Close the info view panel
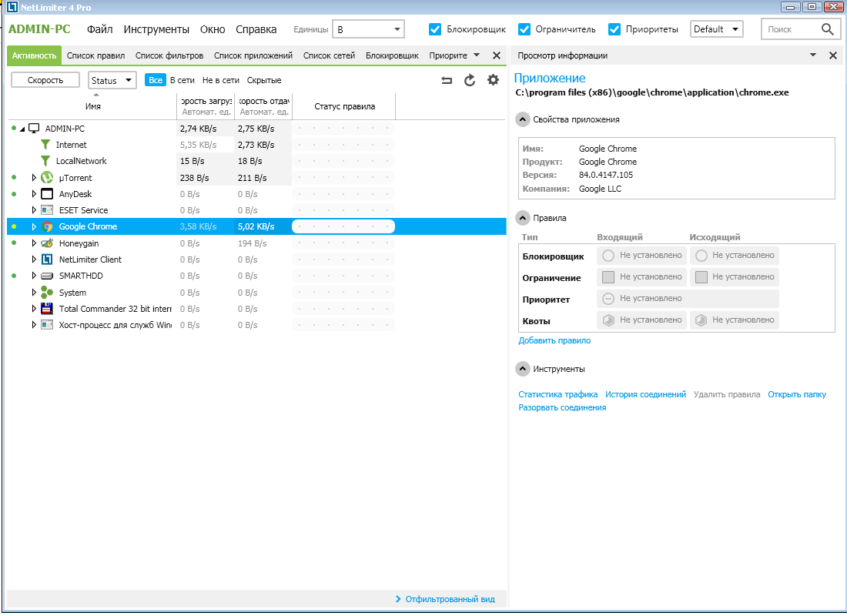 click(833, 55)
